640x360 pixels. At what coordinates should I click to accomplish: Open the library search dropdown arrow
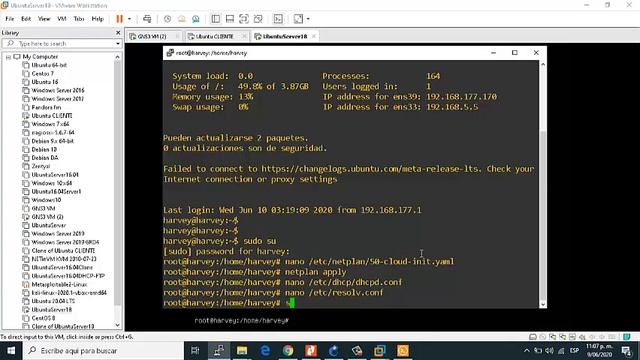(118, 44)
